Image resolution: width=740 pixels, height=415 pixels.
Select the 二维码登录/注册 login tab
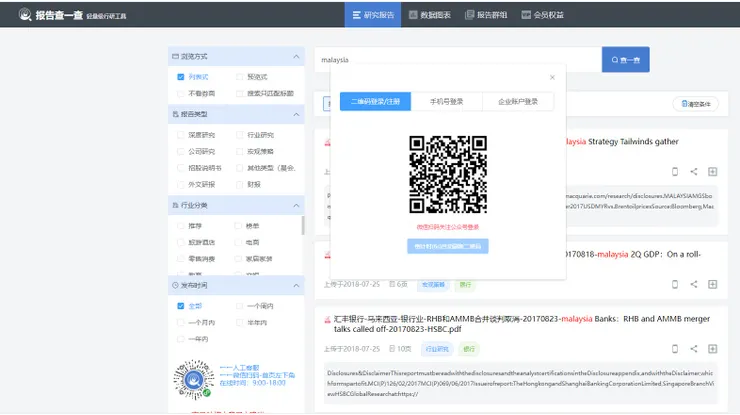[x=375, y=102]
